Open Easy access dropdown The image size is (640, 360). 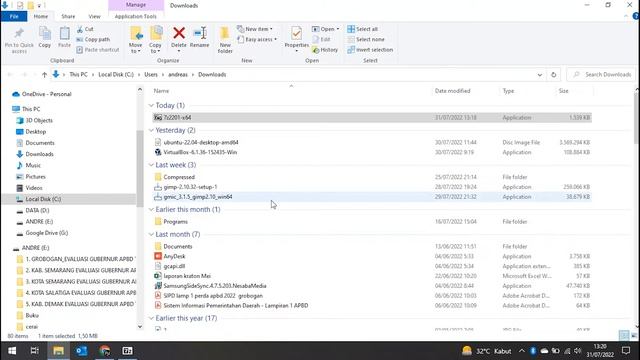(257, 40)
